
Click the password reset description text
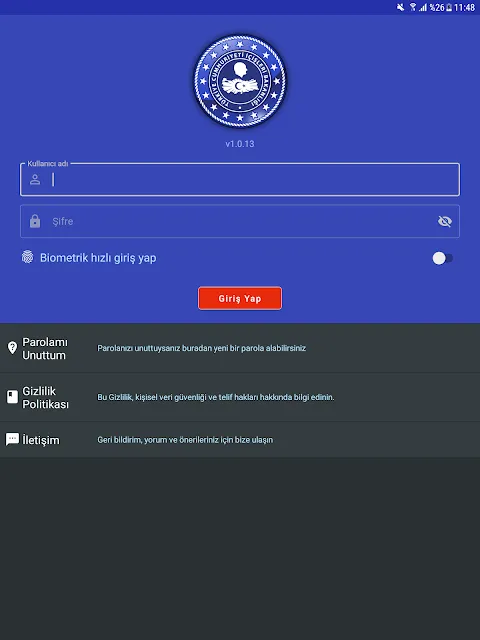click(x=202, y=348)
